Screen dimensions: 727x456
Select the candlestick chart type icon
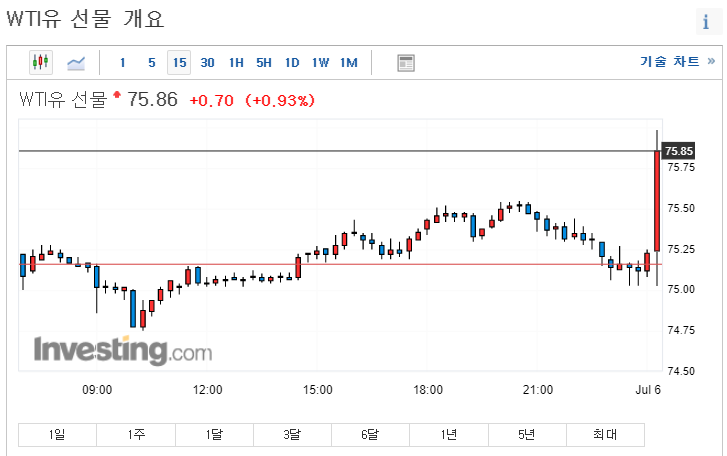pyautogui.click(x=41, y=62)
